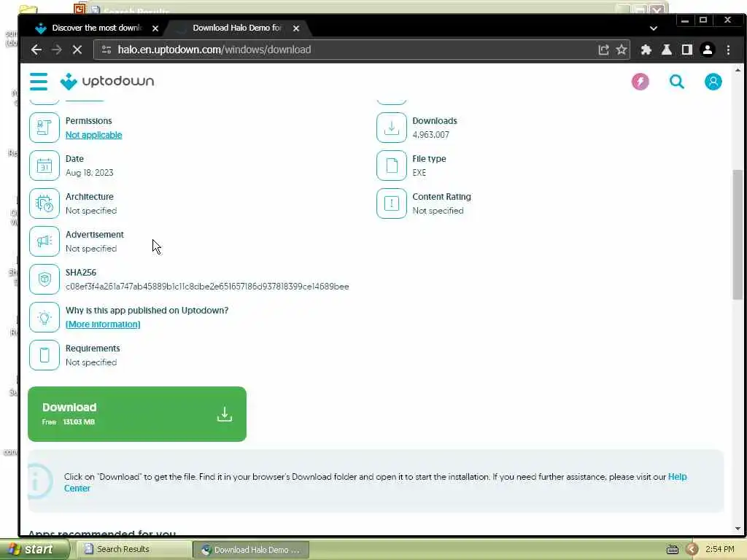Click the Uptodown logo
This screenshot has height=560, width=747.
click(x=107, y=82)
